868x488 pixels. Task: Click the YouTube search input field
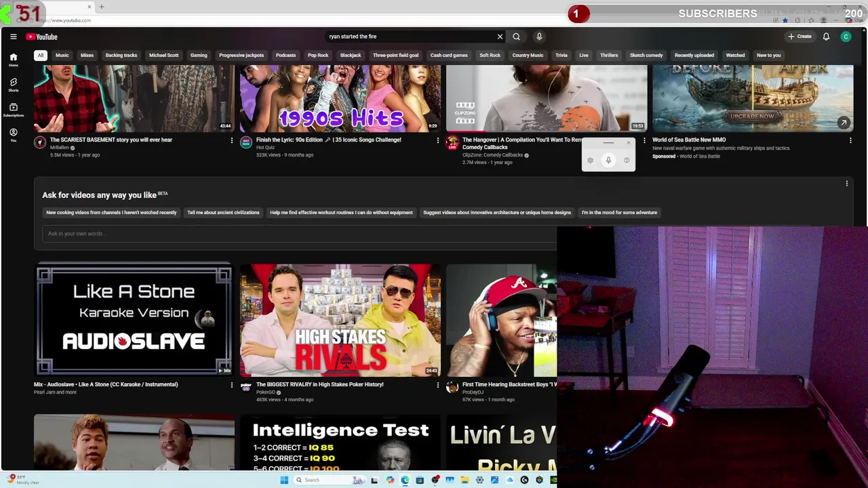[x=410, y=37]
